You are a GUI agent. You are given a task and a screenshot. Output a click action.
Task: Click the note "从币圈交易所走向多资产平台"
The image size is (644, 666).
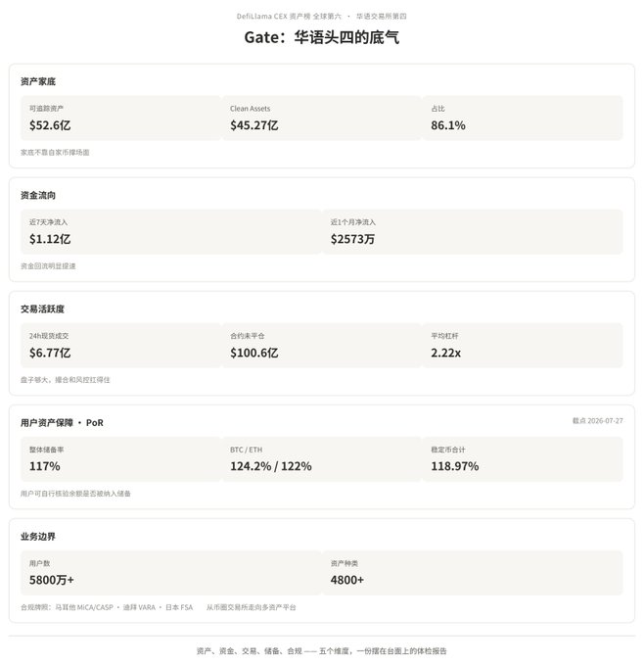coord(252,607)
